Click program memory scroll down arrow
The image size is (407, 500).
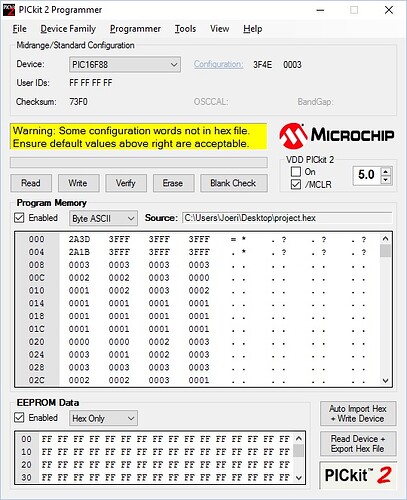[385, 381]
